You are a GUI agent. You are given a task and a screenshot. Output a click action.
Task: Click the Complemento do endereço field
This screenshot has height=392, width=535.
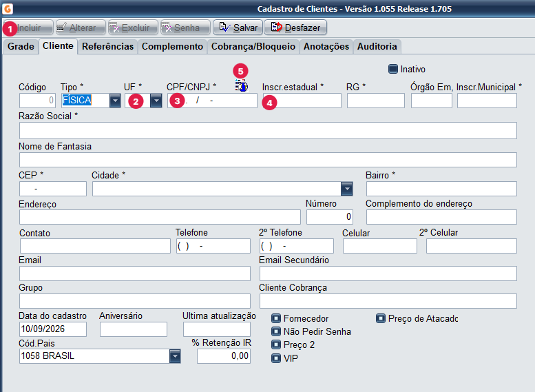[x=441, y=217]
